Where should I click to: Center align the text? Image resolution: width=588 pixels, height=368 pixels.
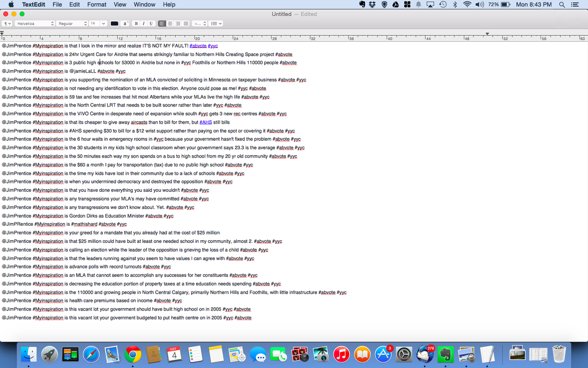tap(169, 24)
